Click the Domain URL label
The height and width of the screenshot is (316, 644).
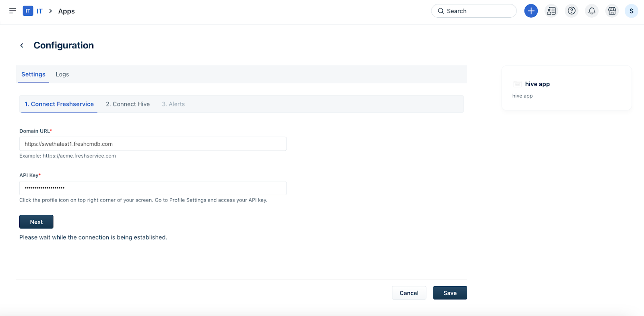pyautogui.click(x=35, y=131)
